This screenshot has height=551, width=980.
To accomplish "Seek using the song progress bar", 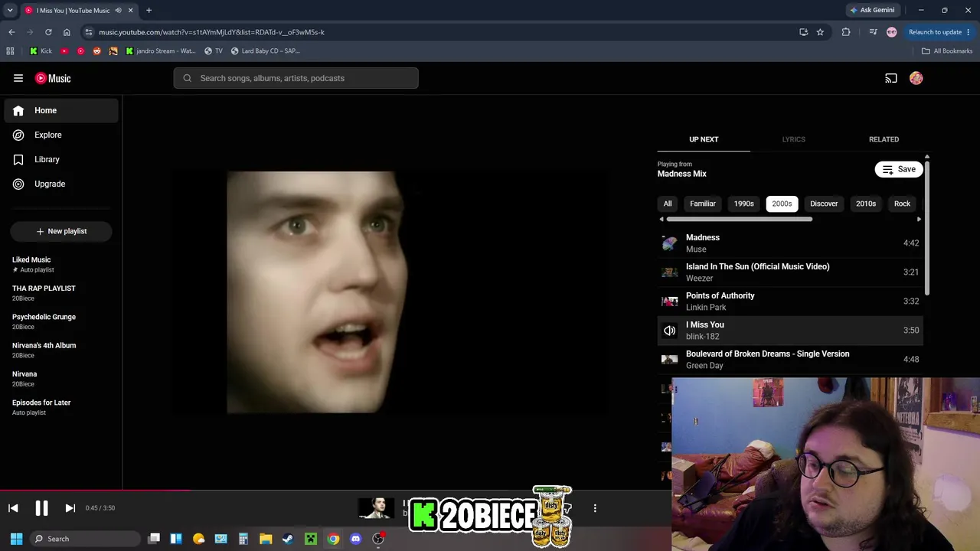I will coord(335,490).
